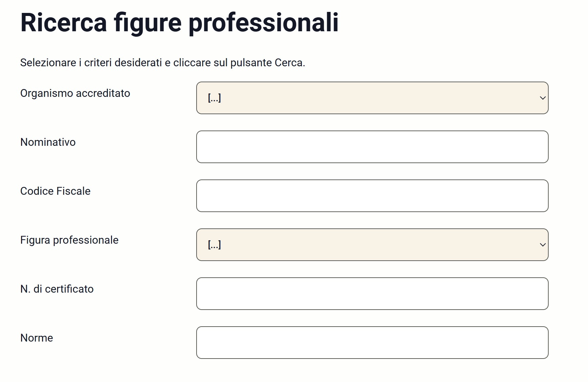588x382 pixels.
Task: Focus the N. di certificato field
Action: [x=372, y=294]
